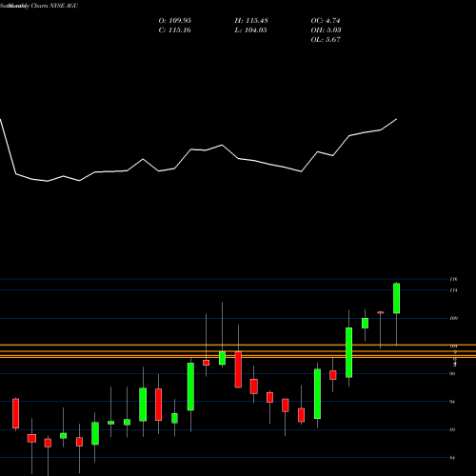
Task: Select the high value 'H: 115.48'
Action: 251,21
